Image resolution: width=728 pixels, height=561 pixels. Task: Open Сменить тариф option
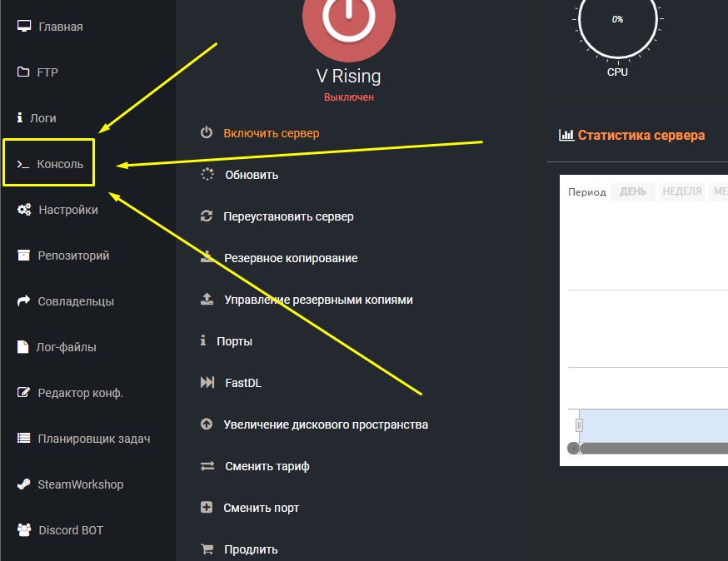pos(267,466)
